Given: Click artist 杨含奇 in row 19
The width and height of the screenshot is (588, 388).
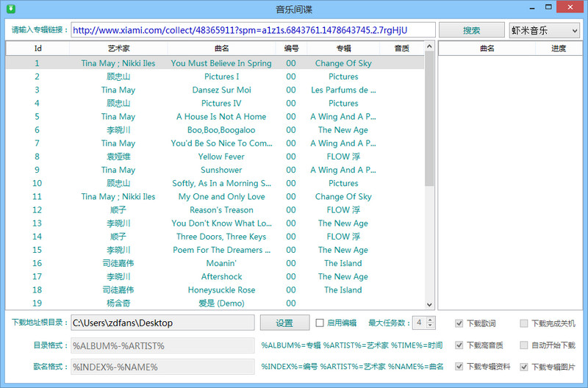Looking at the screenshot, I should (x=118, y=303).
